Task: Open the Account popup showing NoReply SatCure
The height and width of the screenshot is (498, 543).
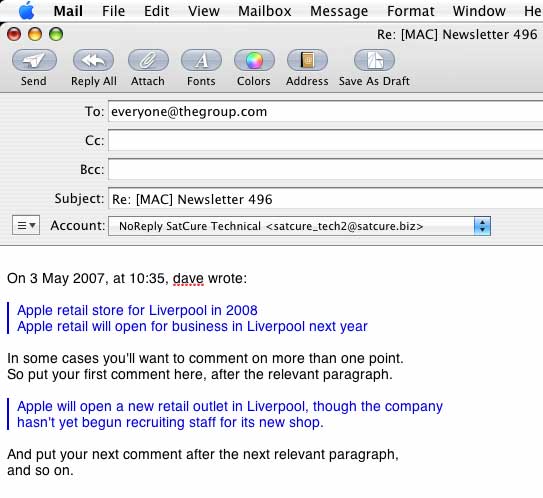Action: click(x=299, y=226)
